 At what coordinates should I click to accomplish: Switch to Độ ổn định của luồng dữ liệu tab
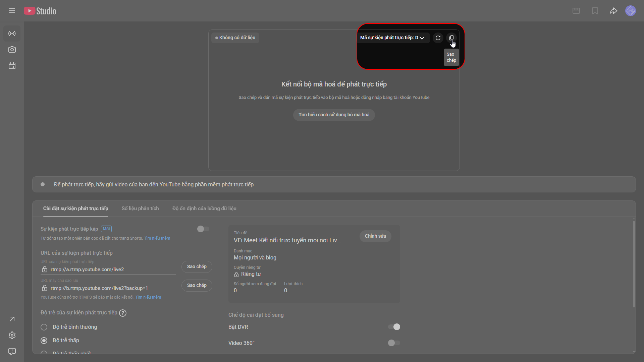tap(204, 208)
